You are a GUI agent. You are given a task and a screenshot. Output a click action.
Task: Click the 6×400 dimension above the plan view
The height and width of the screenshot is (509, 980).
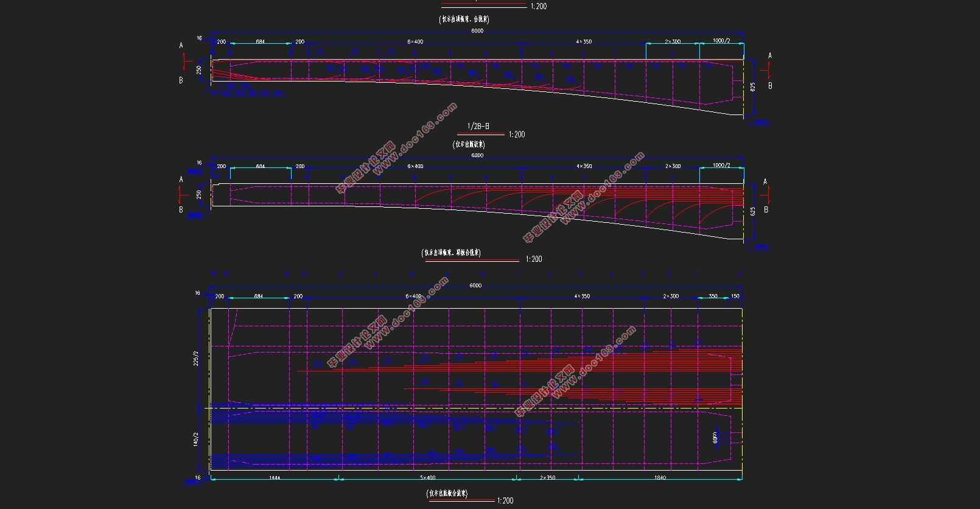point(413,297)
